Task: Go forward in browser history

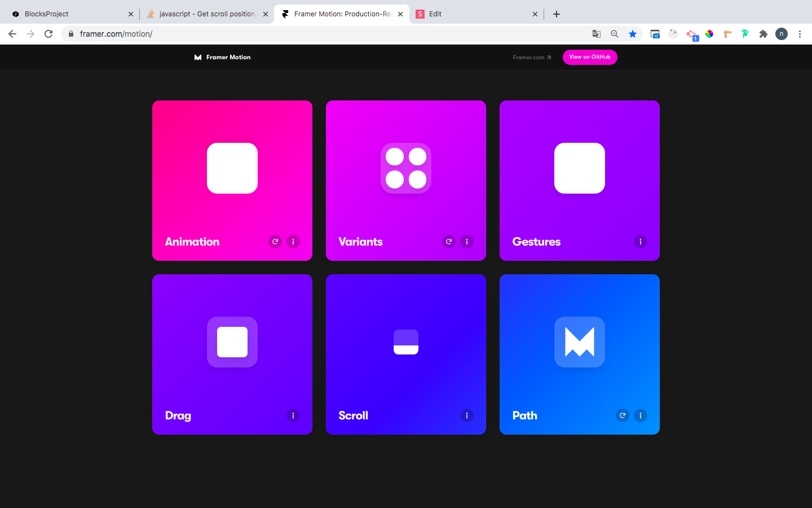Action: tap(30, 34)
